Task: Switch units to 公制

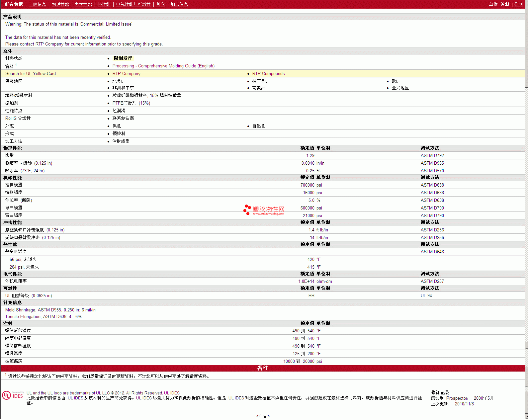Action: (518, 5)
